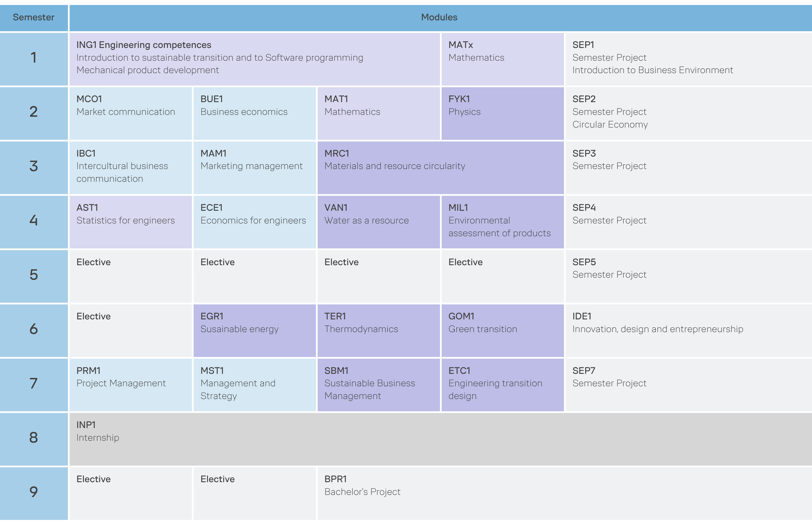
Task: Click the FYK1 Physics cell
Action: [502, 114]
